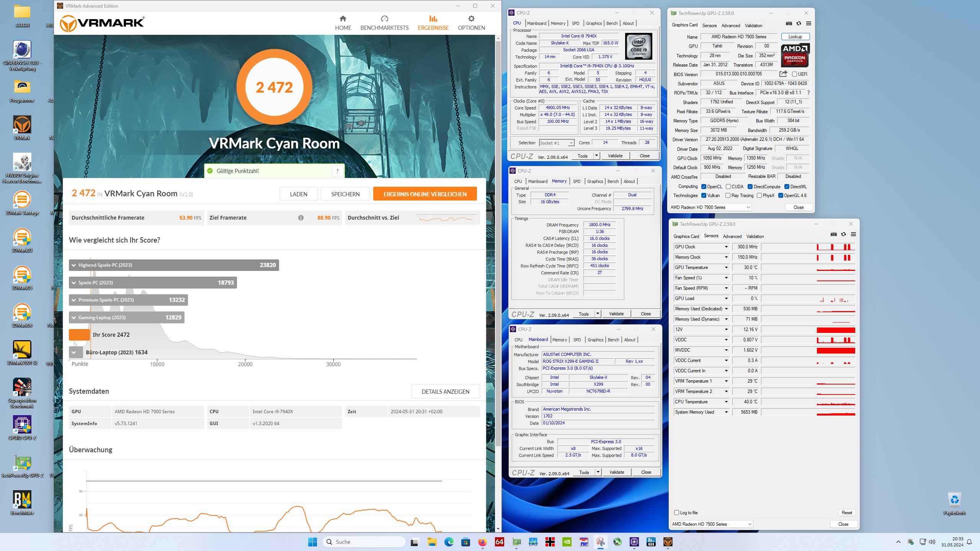Switch to ERGEBNISSE tab in VRMark

[433, 23]
